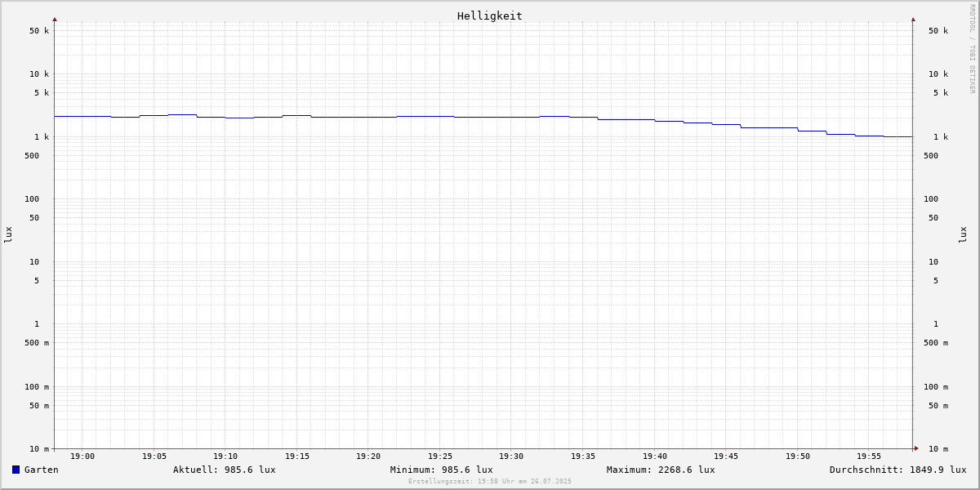Click the 19:05 time axis label
The width and height of the screenshot is (980, 490).
(x=154, y=457)
